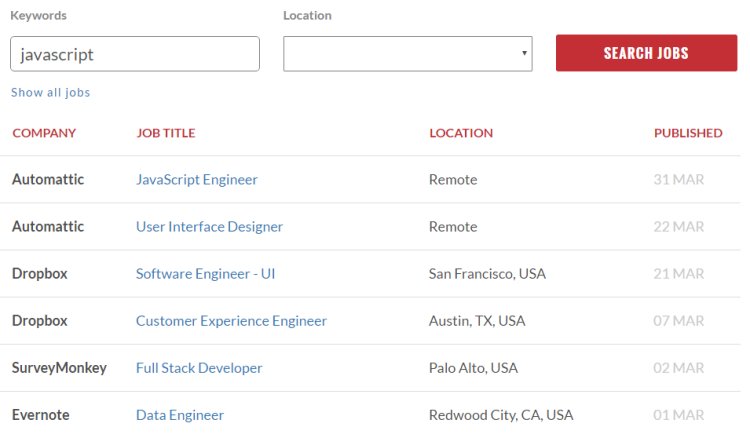Viewport: 750px width, 438px height.
Task: Click the 21 MAR published date
Action: [679, 274]
